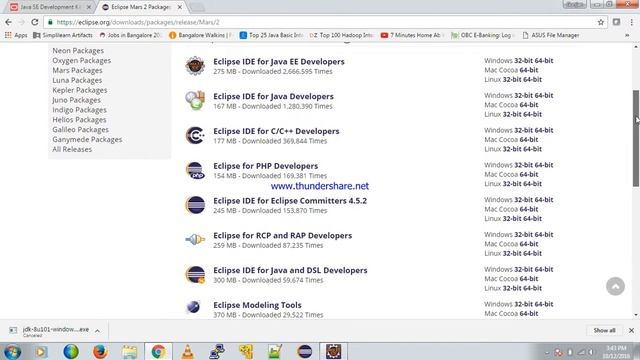Screen dimensions: 640x360
Task: Click the Show all downloads button
Action: pos(604,330)
